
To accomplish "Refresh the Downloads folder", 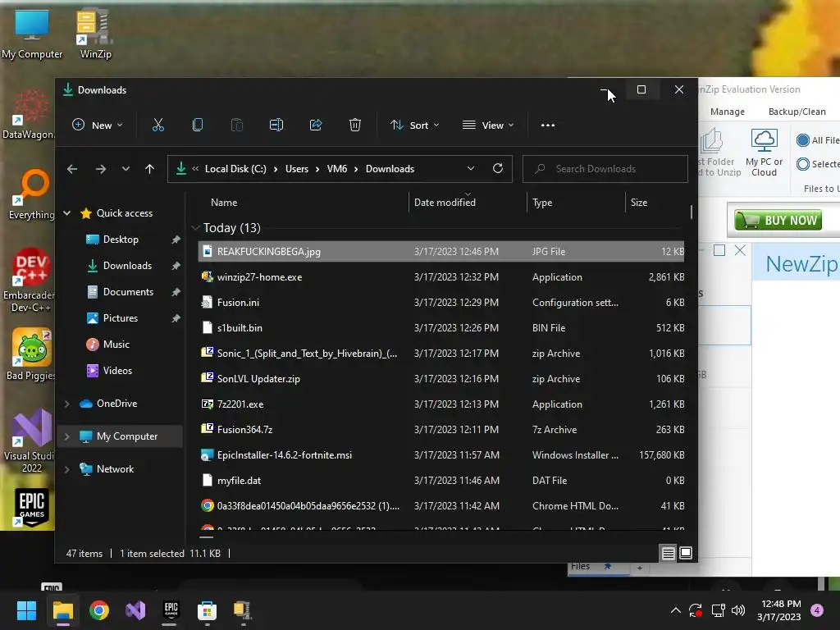I will (x=498, y=169).
